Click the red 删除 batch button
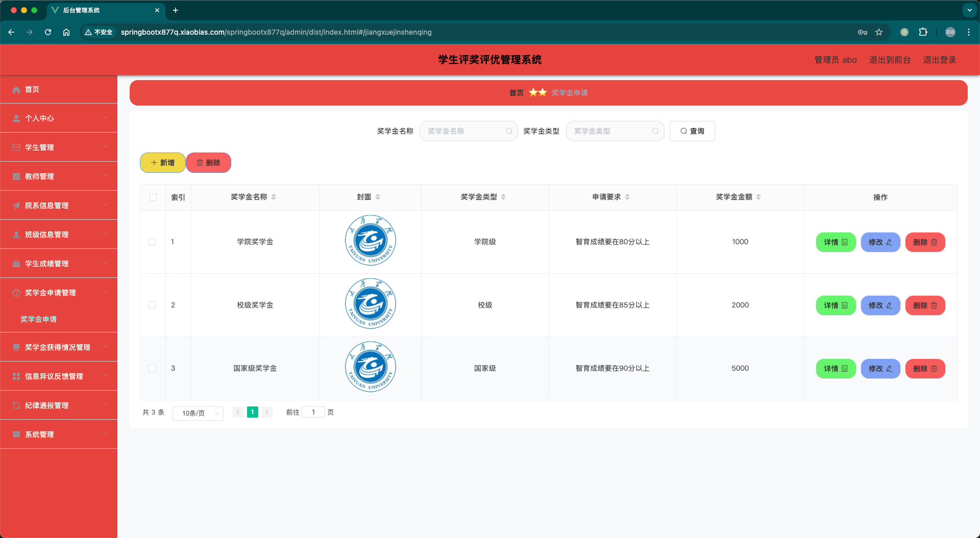This screenshot has height=538, width=980. [x=209, y=163]
